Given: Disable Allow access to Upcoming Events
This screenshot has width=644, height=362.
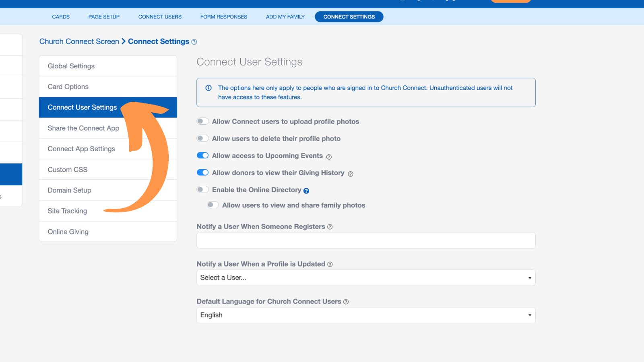Looking at the screenshot, I should click(x=202, y=156).
